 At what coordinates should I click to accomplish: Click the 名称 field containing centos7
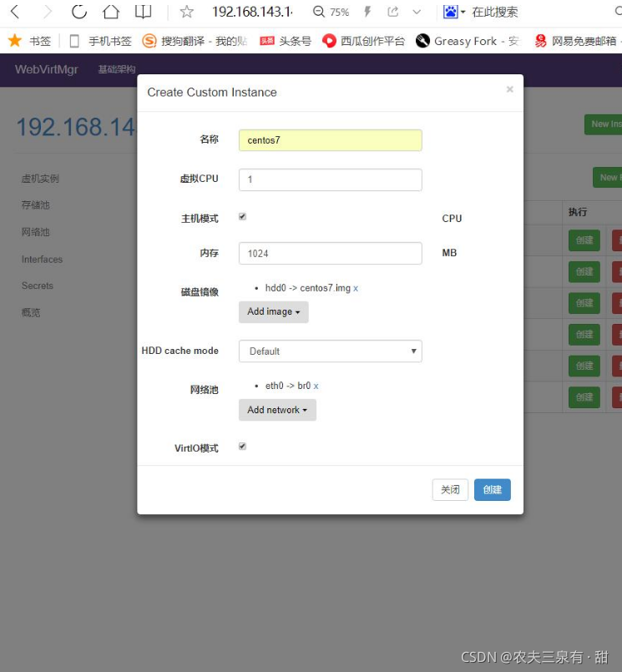[x=330, y=140]
